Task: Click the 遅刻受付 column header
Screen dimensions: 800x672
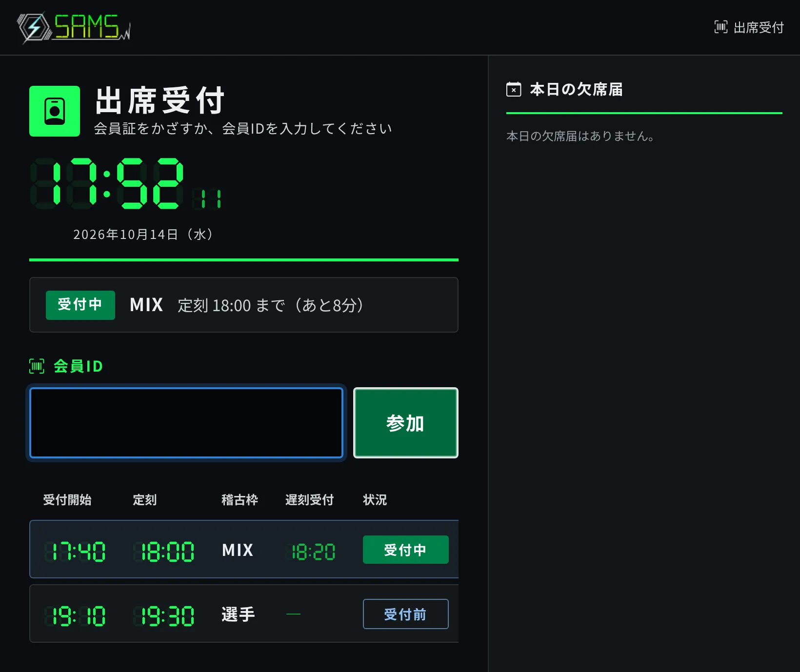Action: pos(309,500)
